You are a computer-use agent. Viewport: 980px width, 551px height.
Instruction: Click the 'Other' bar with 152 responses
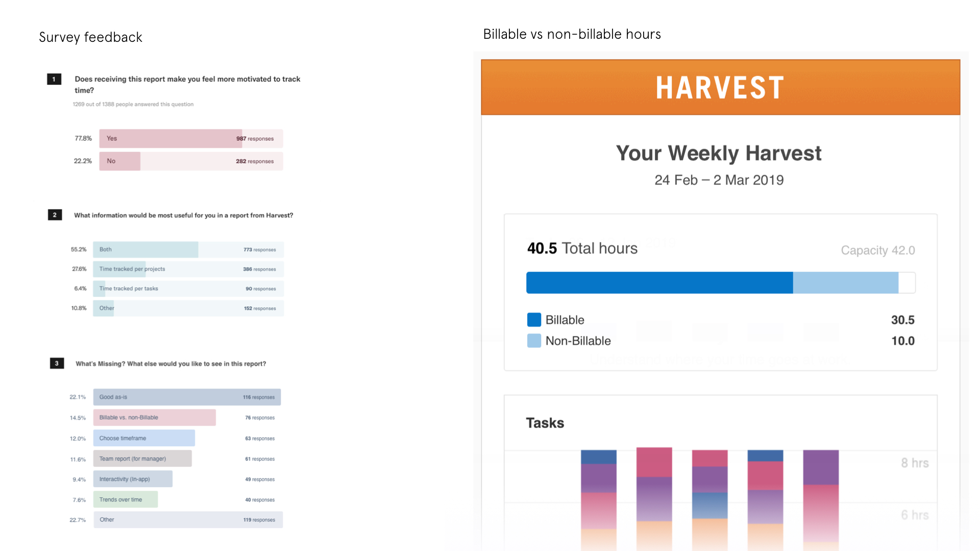pyautogui.click(x=188, y=308)
